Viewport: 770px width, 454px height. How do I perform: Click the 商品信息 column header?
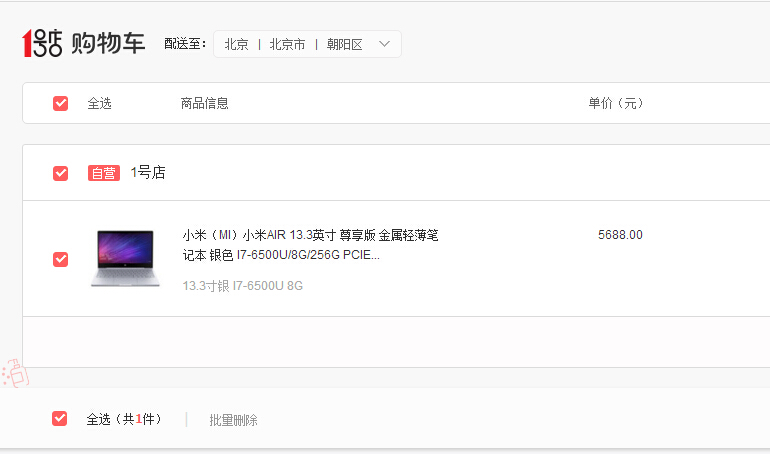tap(205, 103)
